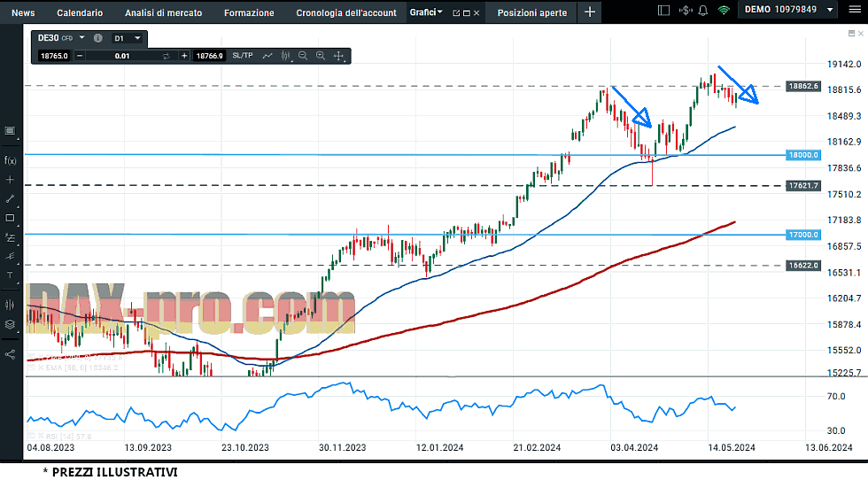The width and height of the screenshot is (868, 480).
Task: Go to the Formazione tab
Action: tap(249, 12)
